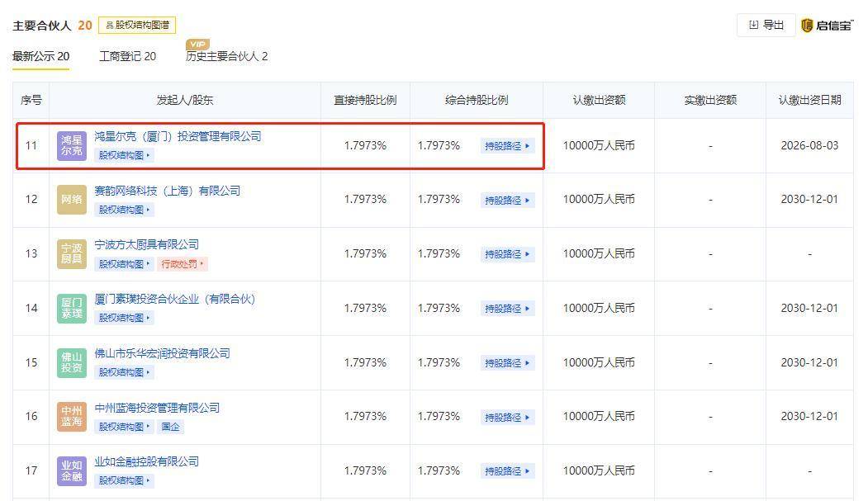Click the 认缴出资额 column header
Screen dimensions: 868x501
pos(599,100)
